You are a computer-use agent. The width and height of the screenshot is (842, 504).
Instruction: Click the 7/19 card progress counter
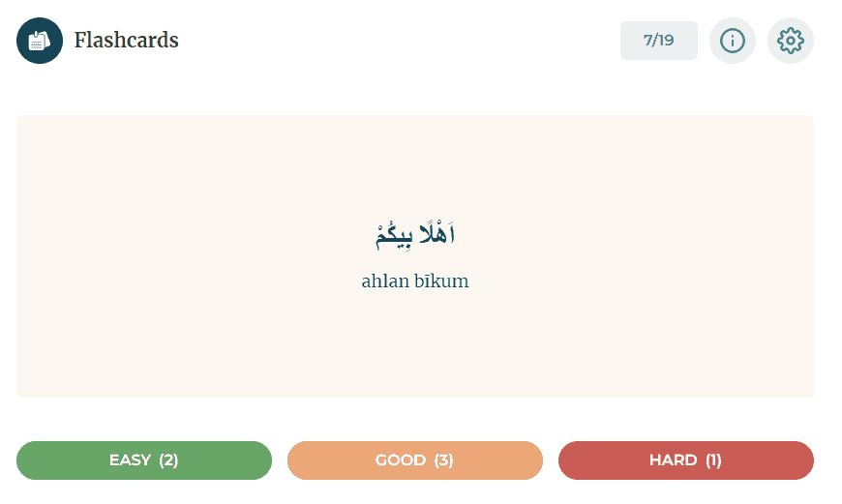(x=658, y=41)
